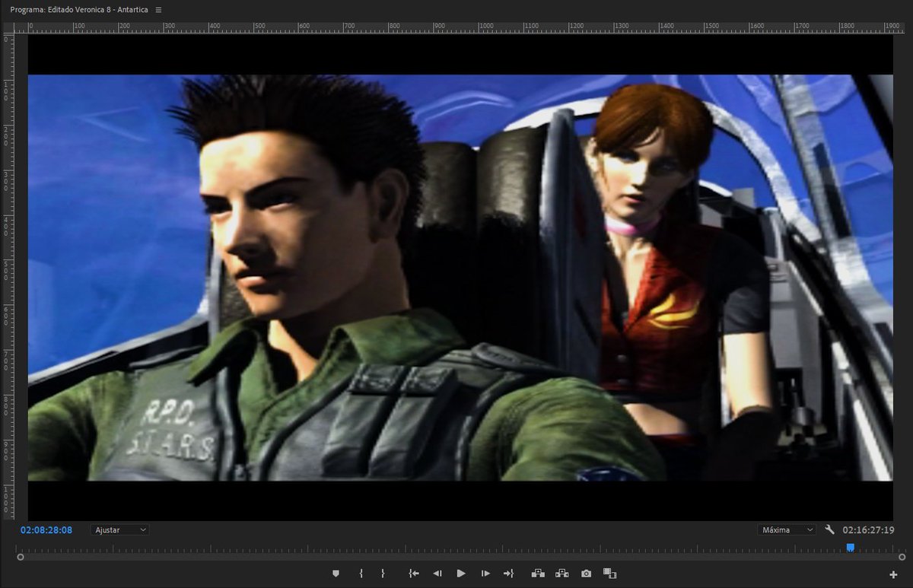913x588 pixels.
Task: Click the duration timecode 02:16:27:19
Action: coord(868,529)
